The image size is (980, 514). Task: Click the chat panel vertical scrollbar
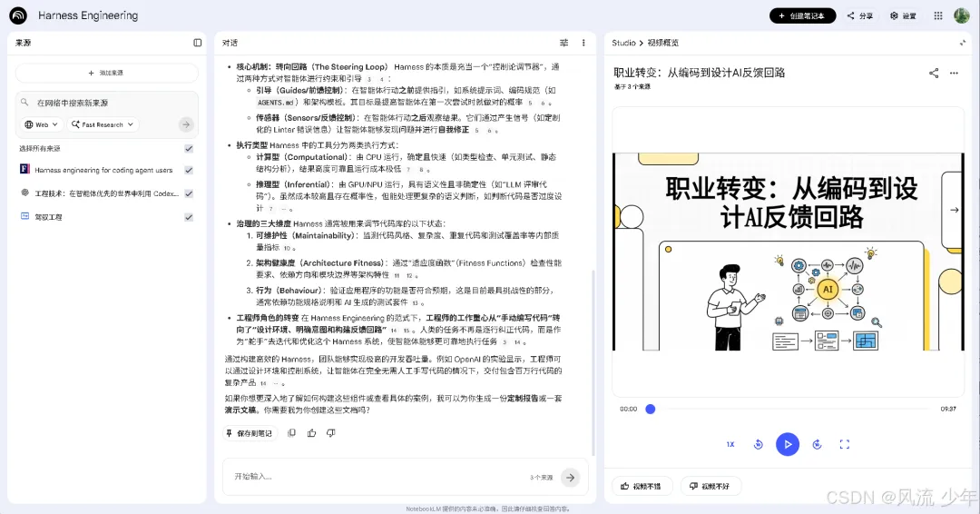pos(593,362)
